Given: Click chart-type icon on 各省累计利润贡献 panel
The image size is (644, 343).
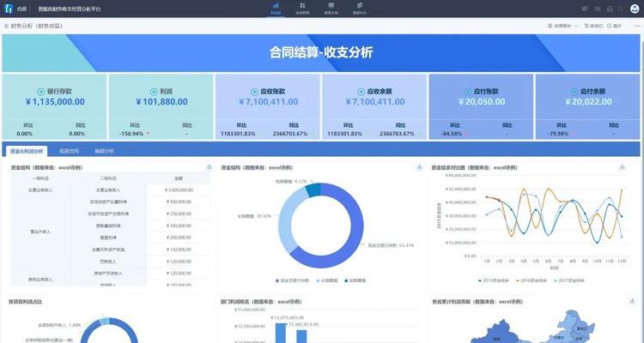Looking at the screenshot, I should pos(632,301).
